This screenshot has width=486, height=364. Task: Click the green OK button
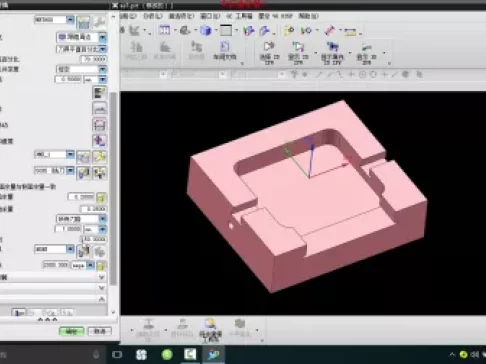pyautogui.click(x=71, y=331)
